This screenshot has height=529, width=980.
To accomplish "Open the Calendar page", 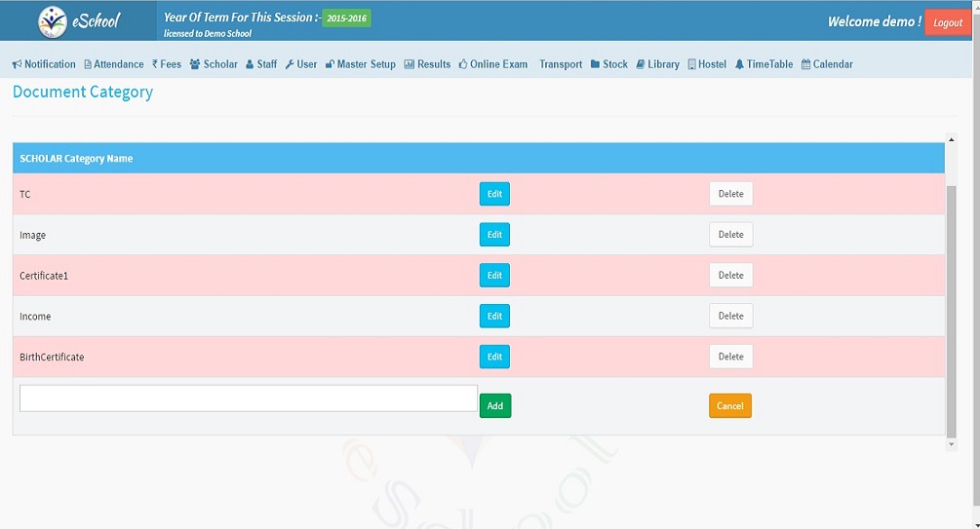I will [x=827, y=64].
